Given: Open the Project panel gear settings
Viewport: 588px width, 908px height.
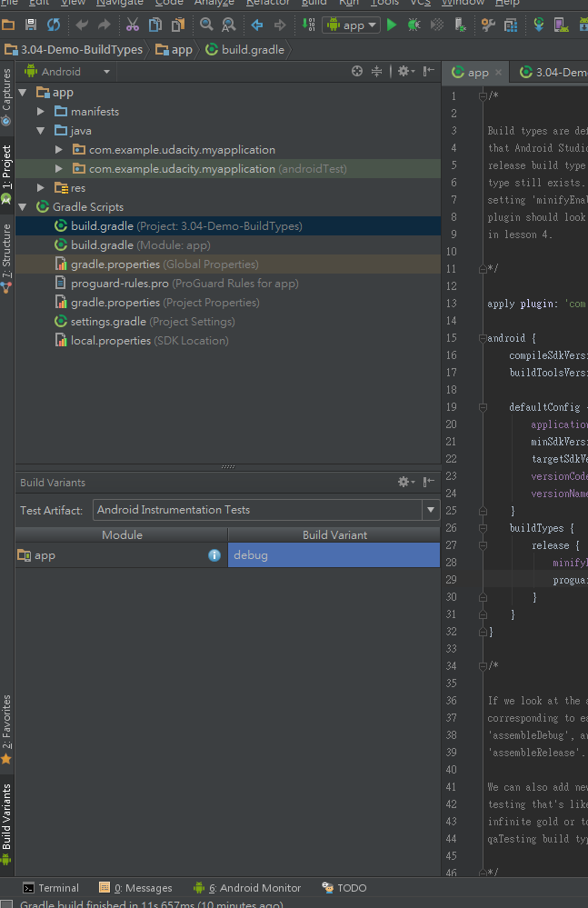Looking at the screenshot, I should 405,71.
